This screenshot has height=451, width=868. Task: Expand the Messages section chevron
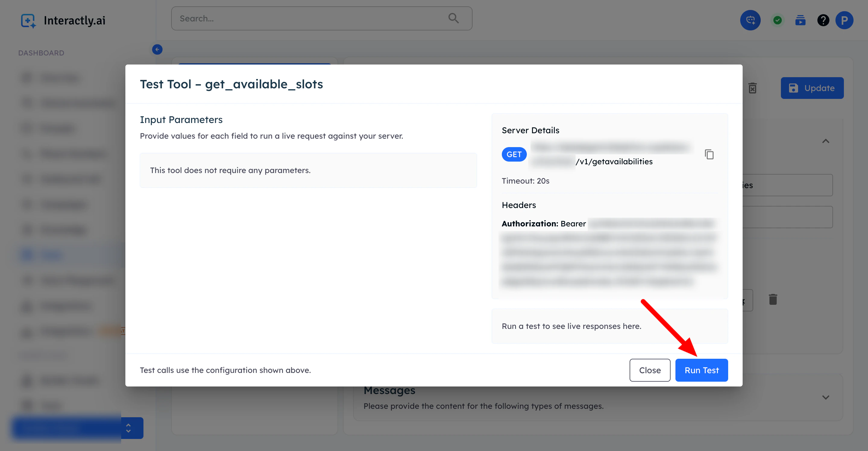tap(825, 397)
